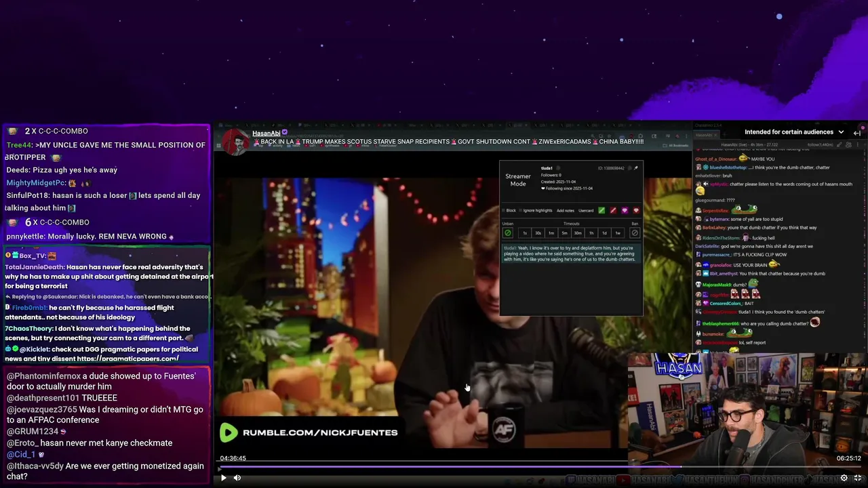Open the browser three-dot menu
868x488 pixels.
[686, 136]
